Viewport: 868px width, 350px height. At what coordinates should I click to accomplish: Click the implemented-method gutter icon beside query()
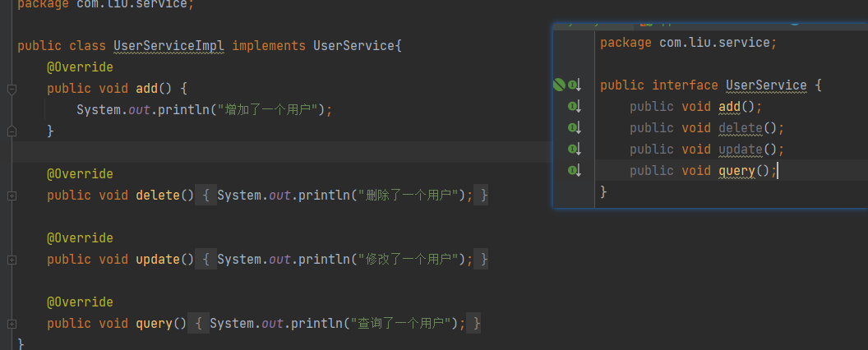pyautogui.click(x=575, y=170)
